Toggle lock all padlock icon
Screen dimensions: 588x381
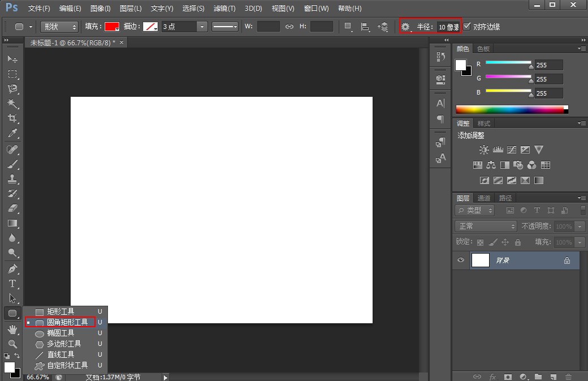(x=518, y=242)
